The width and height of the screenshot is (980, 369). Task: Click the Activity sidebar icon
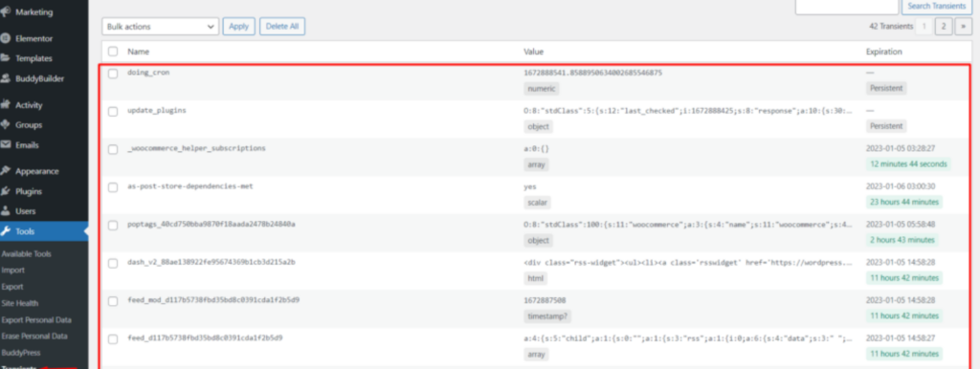click(6, 105)
